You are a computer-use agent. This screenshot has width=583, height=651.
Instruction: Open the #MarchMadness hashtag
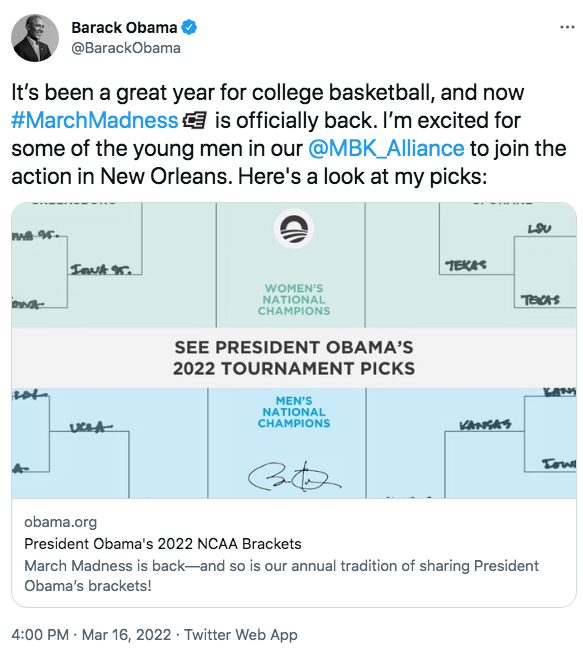click(95, 120)
